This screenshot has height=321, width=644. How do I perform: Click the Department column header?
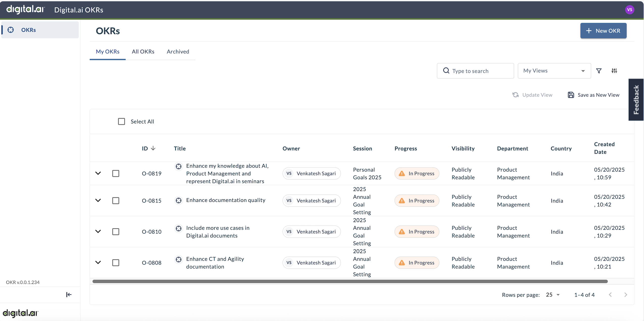coord(512,149)
